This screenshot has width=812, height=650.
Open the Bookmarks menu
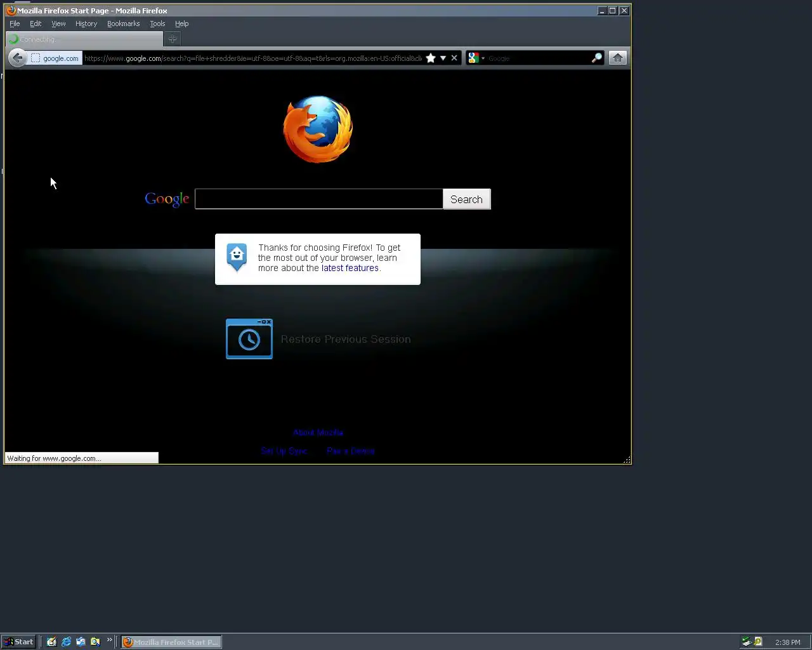(x=123, y=23)
